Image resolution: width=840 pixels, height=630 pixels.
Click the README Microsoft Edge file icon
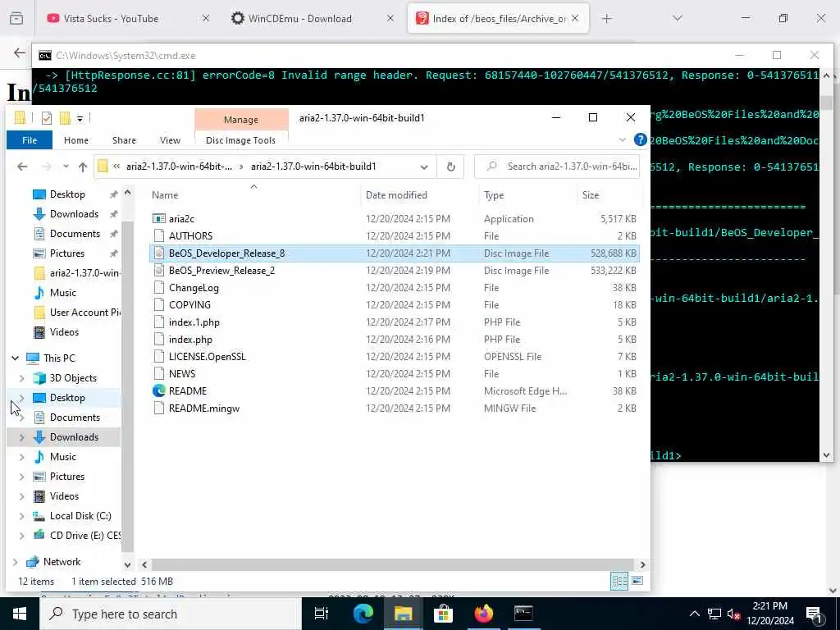pyautogui.click(x=158, y=391)
